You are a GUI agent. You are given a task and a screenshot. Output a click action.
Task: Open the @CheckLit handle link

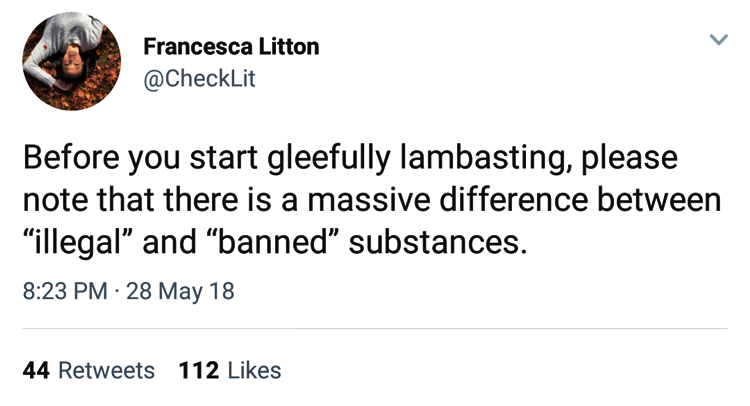(199, 78)
